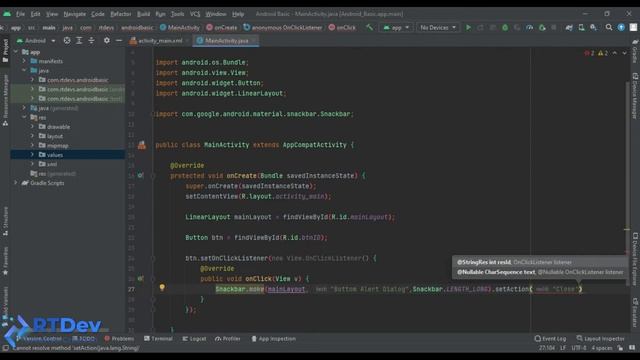Click the LF line separator in status bar

click(x=563, y=348)
